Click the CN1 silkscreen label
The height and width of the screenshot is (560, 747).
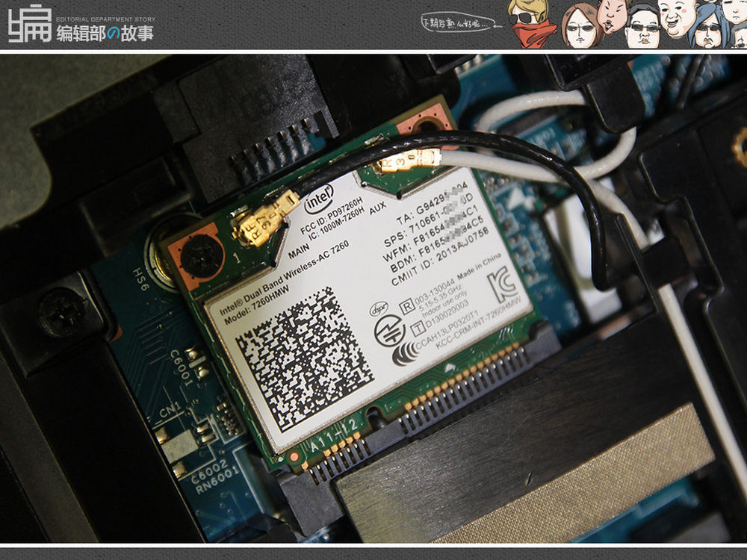(x=170, y=409)
